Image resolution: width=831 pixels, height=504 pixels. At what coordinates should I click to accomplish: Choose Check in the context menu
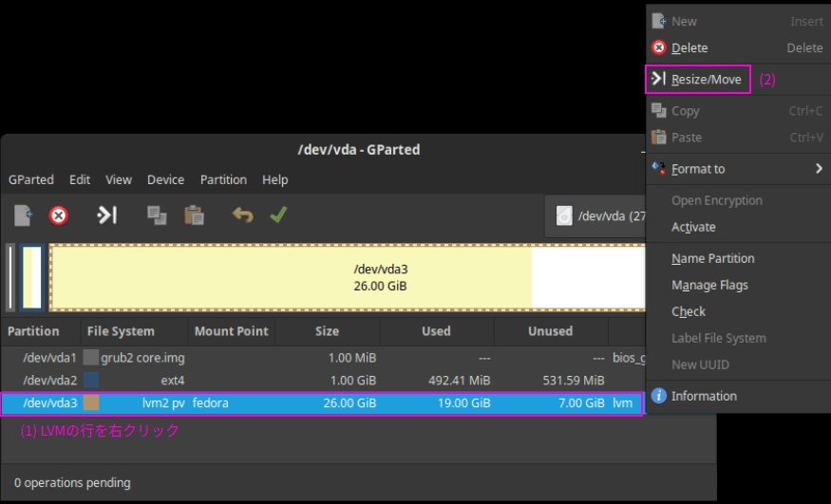738,312
